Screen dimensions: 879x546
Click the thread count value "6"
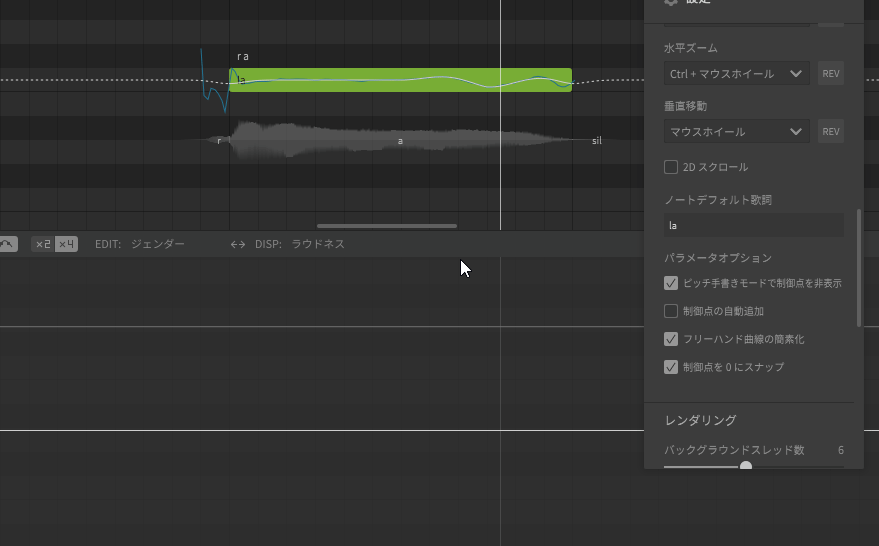click(x=841, y=450)
